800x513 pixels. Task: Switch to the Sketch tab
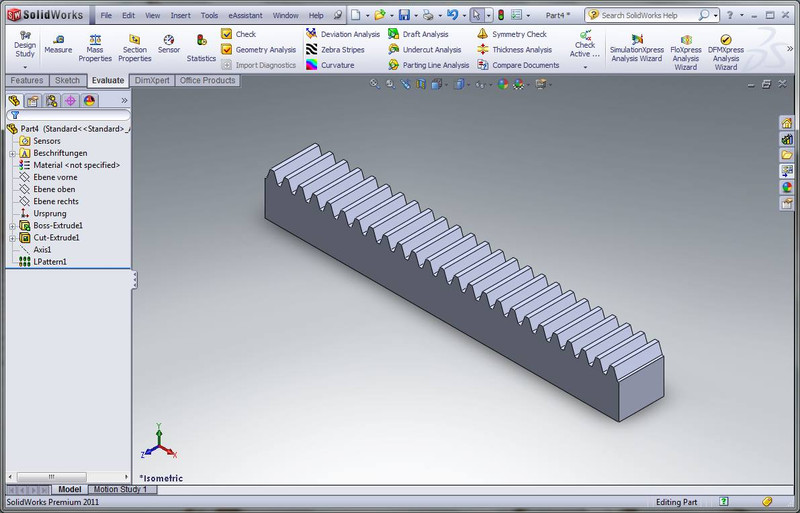pos(67,80)
